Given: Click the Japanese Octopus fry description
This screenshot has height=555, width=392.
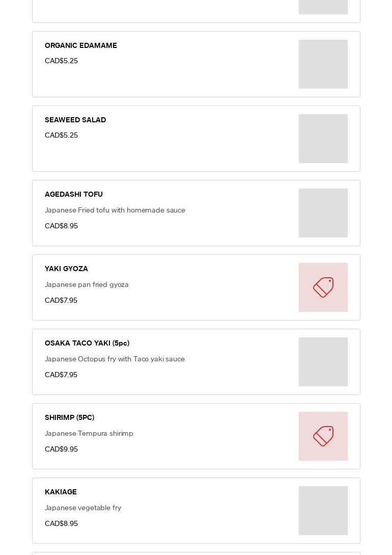Looking at the screenshot, I should tap(115, 359).
